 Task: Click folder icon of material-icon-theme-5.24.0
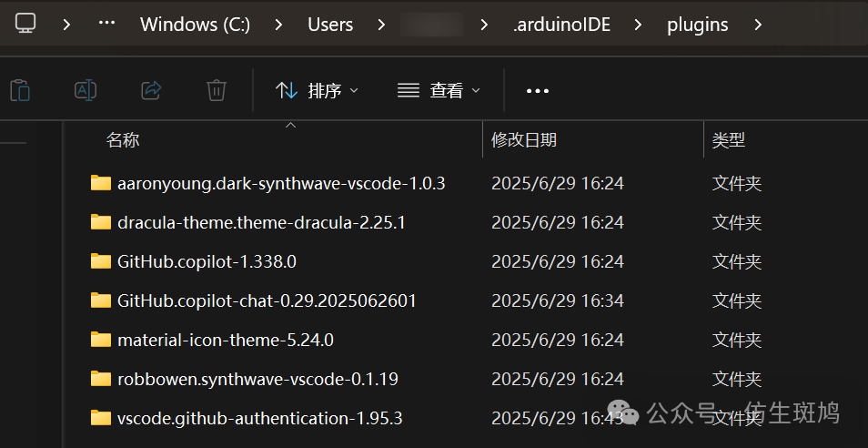101,339
